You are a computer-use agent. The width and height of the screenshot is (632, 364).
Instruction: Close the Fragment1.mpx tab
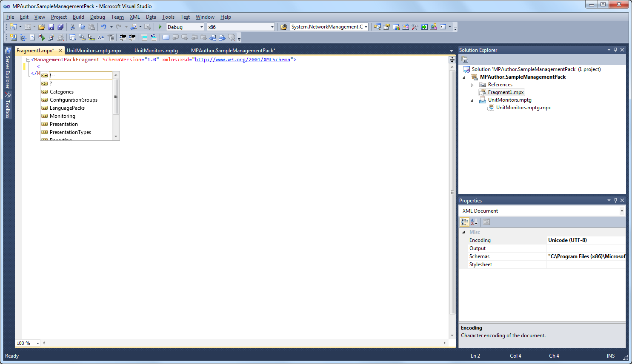coord(60,51)
